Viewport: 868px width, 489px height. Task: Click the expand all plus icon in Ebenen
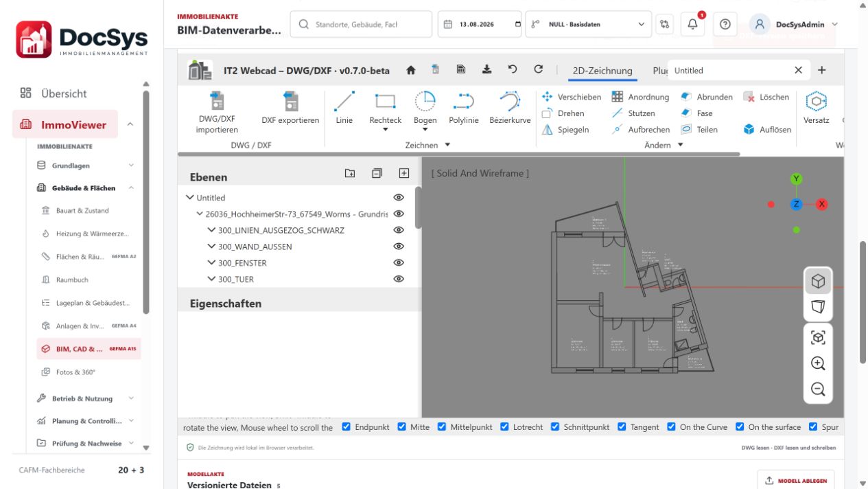tap(403, 174)
